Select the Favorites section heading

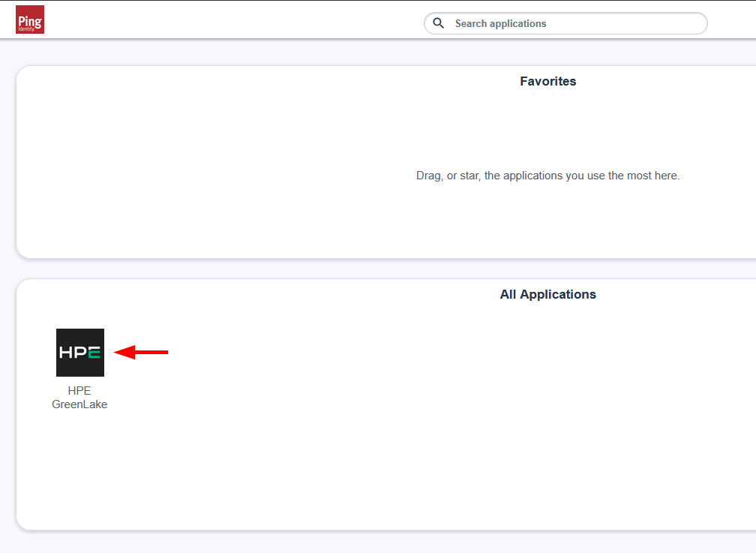tap(547, 81)
